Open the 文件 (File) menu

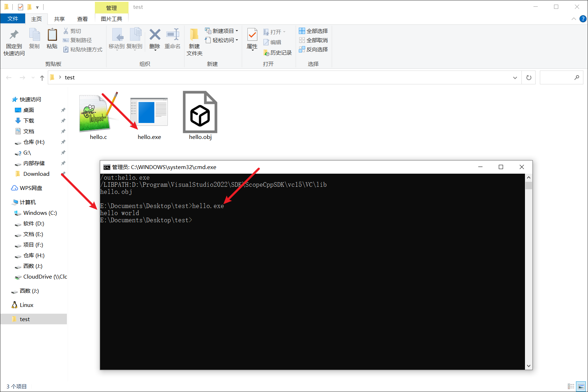(13, 19)
